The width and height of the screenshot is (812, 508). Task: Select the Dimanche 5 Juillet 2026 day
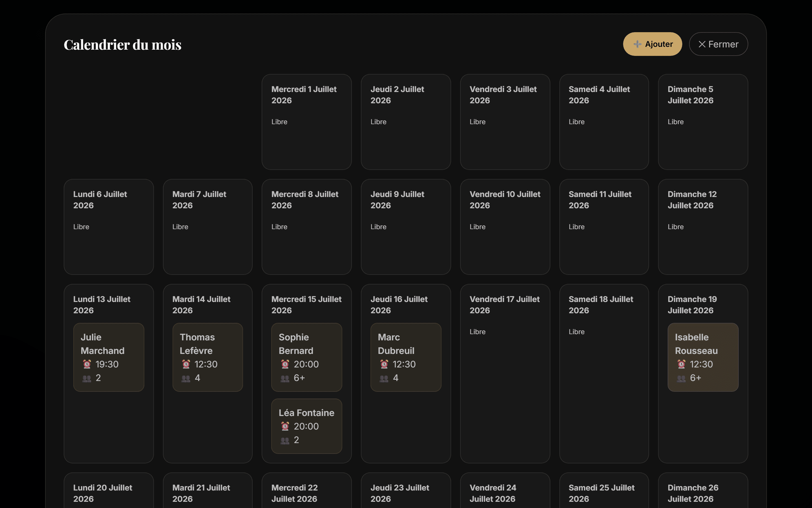coord(703,122)
